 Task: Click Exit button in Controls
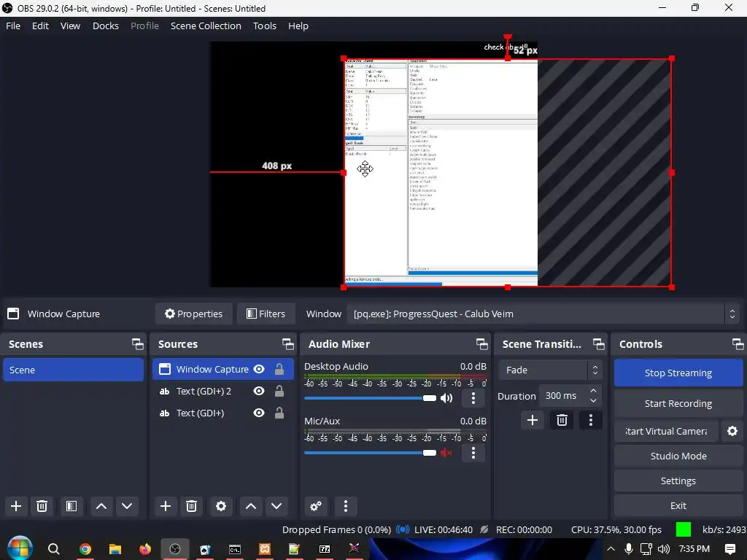point(678,505)
